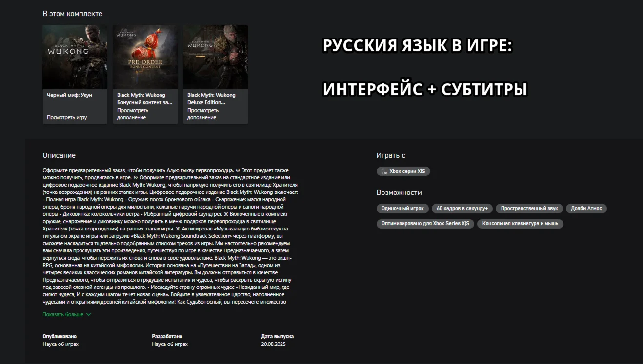The image size is (643, 364).
Task: Click Посмотреть игру under Черный миф: Укун
Action: [x=67, y=117]
